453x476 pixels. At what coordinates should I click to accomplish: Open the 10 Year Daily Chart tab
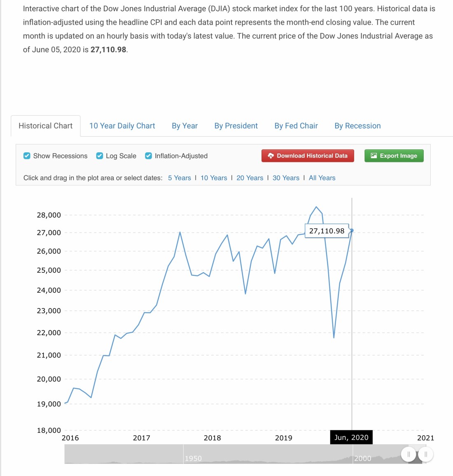click(x=122, y=126)
